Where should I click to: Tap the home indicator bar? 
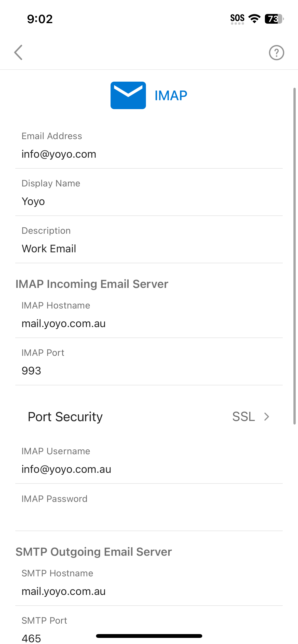(149, 636)
